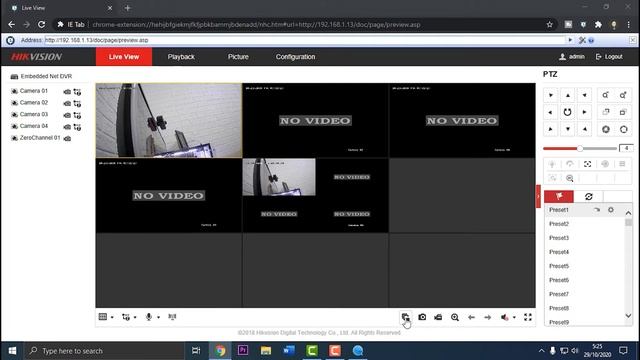Image resolution: width=640 pixels, height=360 pixels.
Task: Select the Camera 01 live video window
Action: [169, 120]
